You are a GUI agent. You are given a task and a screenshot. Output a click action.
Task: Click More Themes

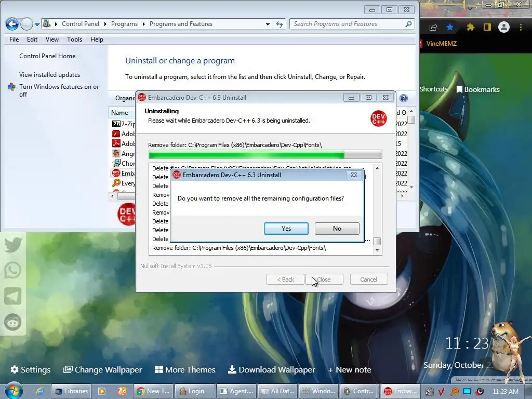[x=185, y=369]
